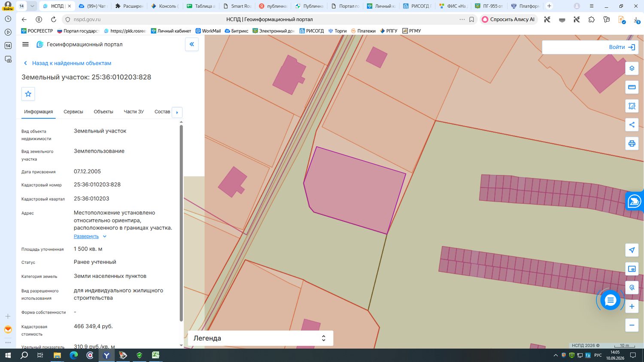The width and height of the screenshot is (644, 362).
Task: Reload the browser page
Action: click(53, 19)
